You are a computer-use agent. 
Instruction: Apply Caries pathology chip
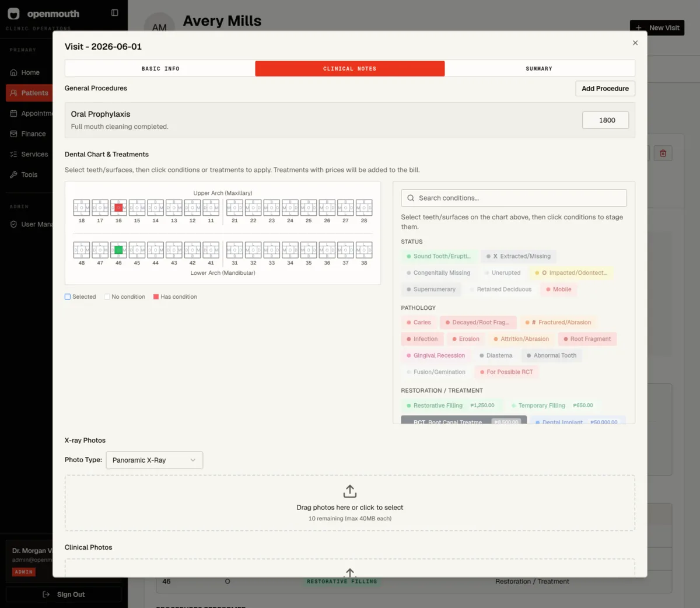point(419,322)
